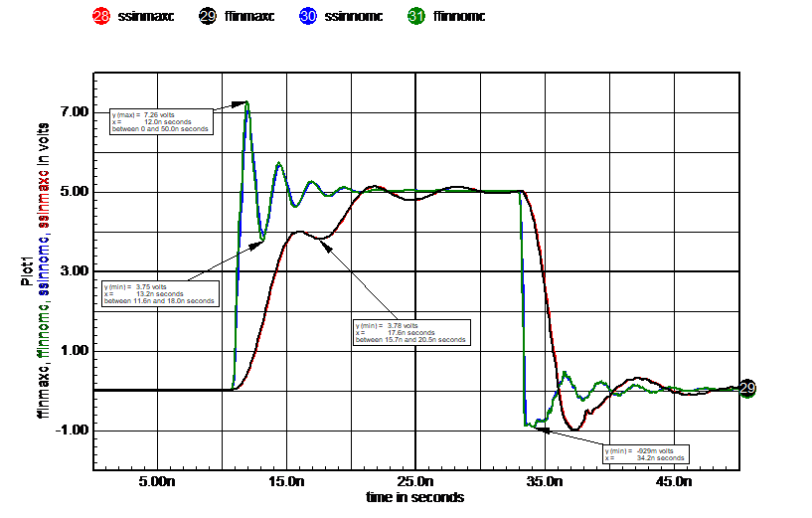This screenshot has height=518, width=812.
Task: Select the 29 trace legend marker
Action: (x=208, y=17)
